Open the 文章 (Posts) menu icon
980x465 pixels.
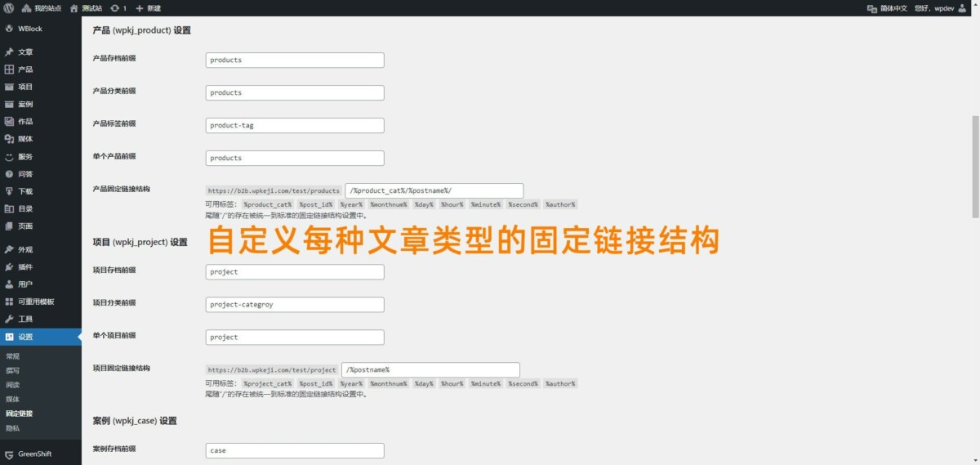(x=9, y=52)
